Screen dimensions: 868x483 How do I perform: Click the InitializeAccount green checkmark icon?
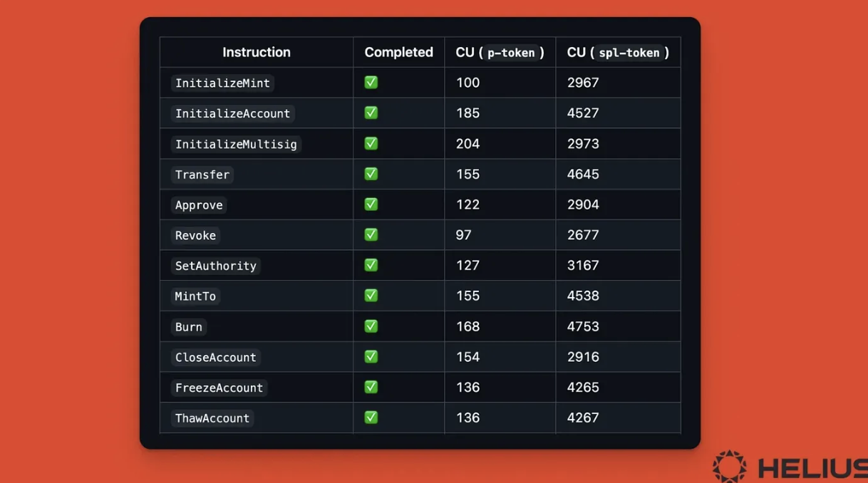(x=371, y=113)
